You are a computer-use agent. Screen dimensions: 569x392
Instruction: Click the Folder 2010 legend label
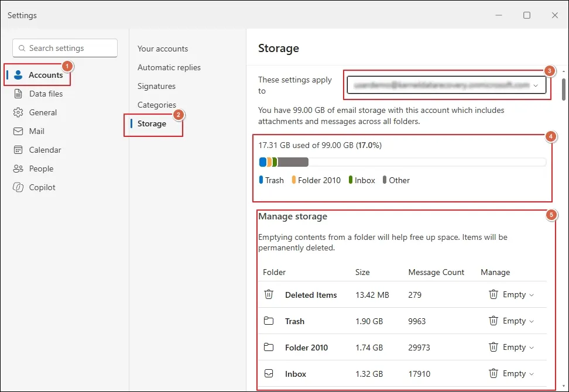316,180
